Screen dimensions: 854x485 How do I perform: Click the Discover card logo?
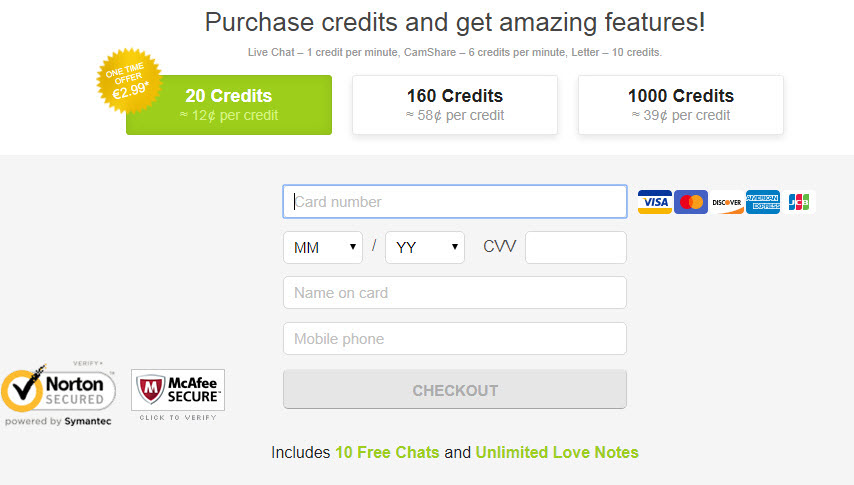727,202
